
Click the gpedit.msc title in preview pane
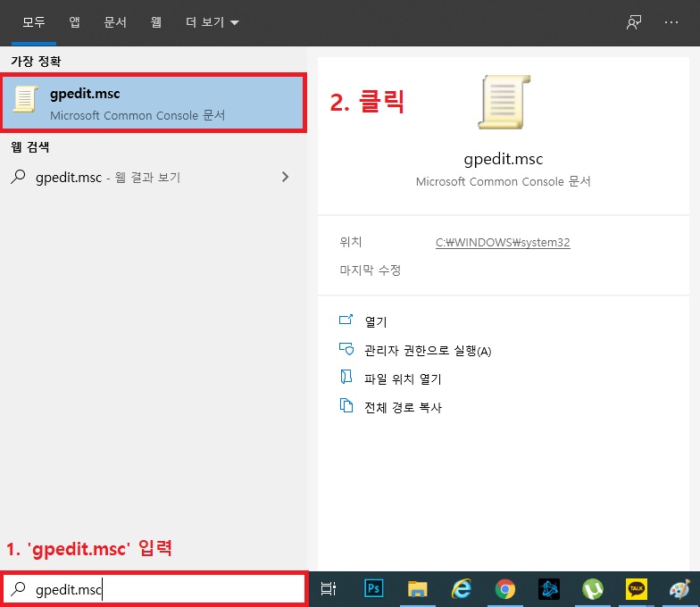[504, 159]
